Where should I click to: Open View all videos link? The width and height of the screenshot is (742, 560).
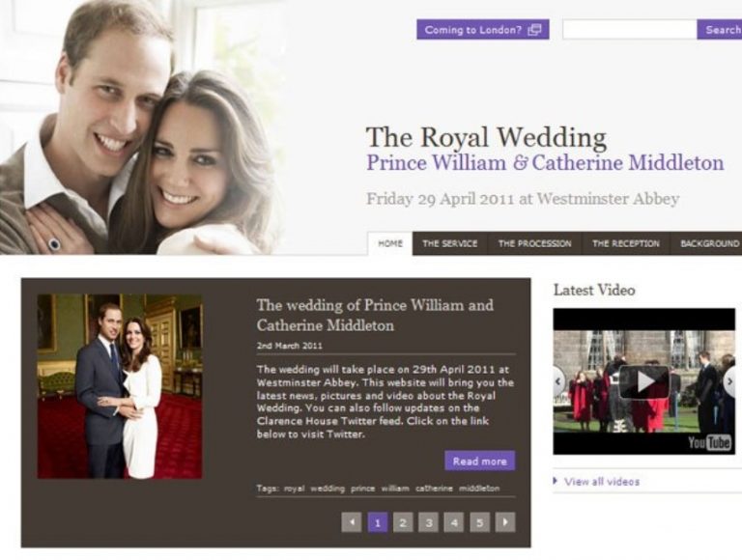602,482
